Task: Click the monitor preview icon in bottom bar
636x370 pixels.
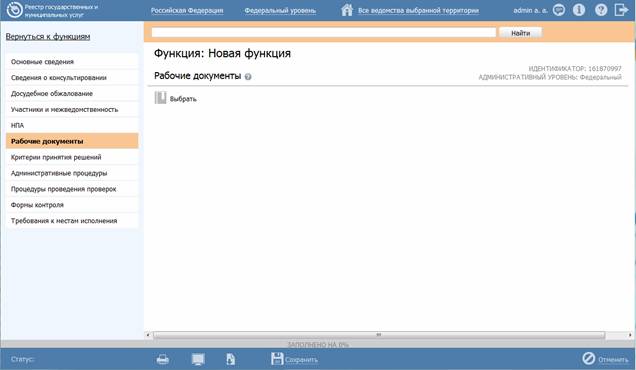Action: tap(198, 359)
